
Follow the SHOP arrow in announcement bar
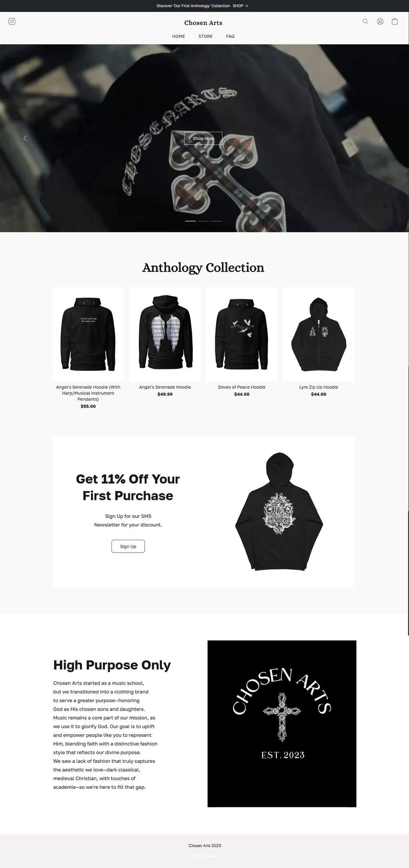[x=240, y=6]
